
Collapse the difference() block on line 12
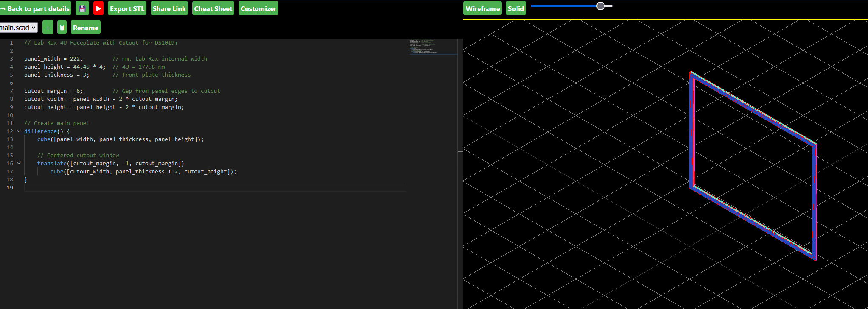coord(19,131)
